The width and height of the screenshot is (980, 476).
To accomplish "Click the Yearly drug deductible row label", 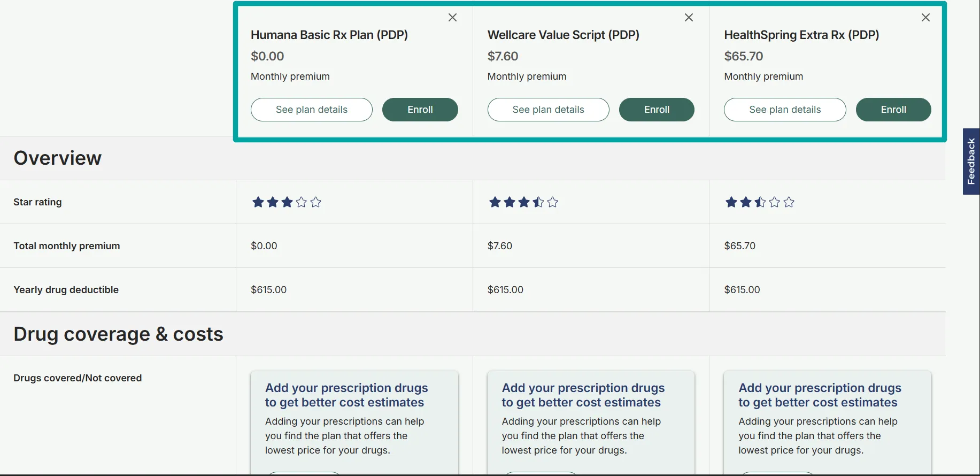I will tap(66, 290).
